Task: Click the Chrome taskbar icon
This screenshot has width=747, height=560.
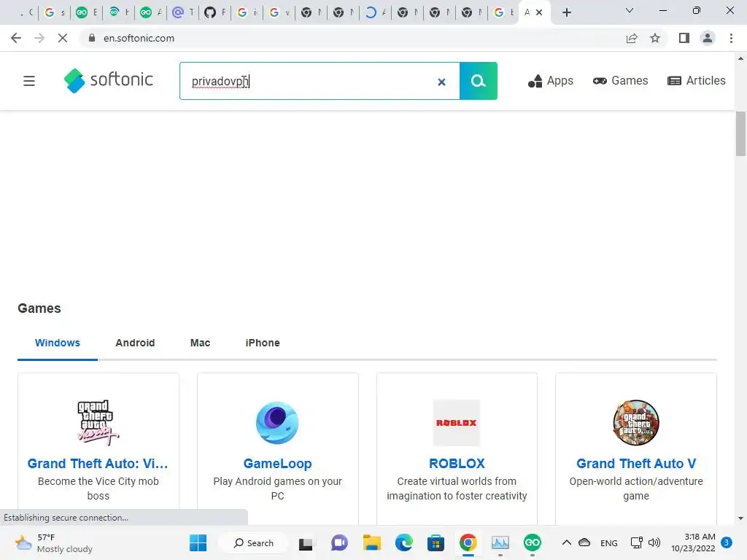Action: click(x=468, y=542)
